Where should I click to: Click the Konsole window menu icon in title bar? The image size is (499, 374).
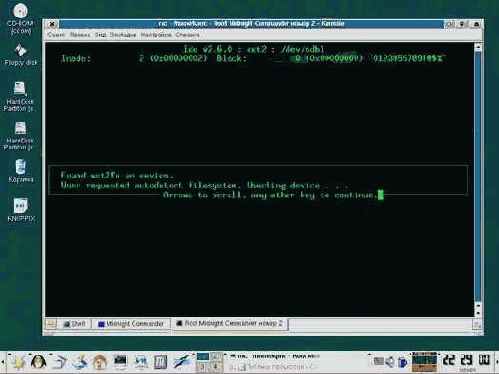pos(52,24)
